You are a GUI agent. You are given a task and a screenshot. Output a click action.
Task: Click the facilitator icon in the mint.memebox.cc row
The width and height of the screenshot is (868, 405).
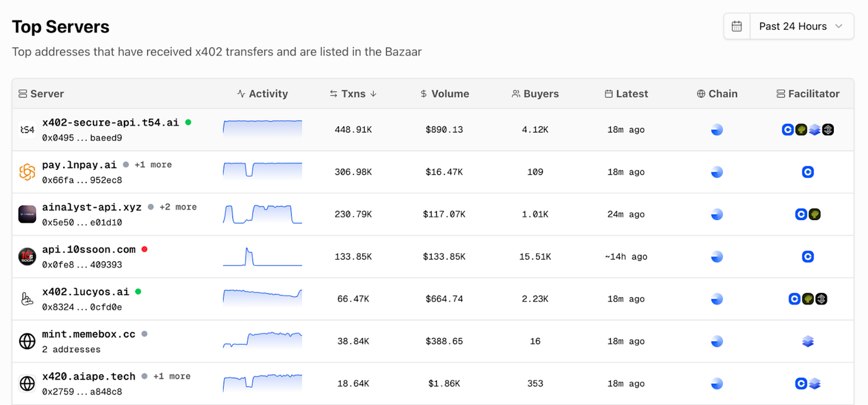coord(807,341)
